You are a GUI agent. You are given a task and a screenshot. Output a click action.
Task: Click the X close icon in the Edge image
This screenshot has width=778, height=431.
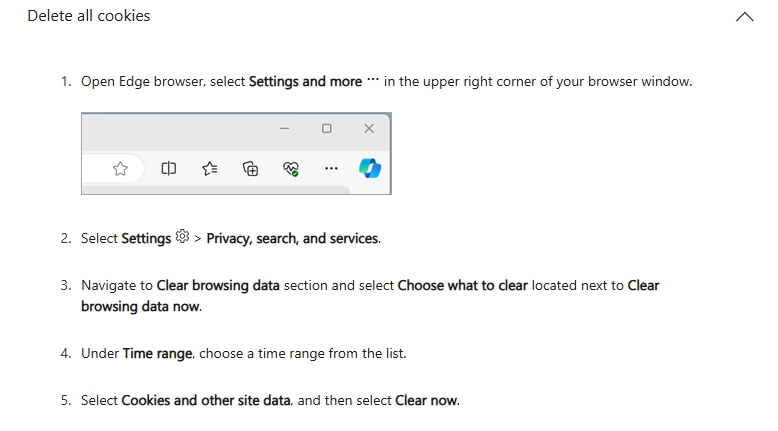(369, 128)
